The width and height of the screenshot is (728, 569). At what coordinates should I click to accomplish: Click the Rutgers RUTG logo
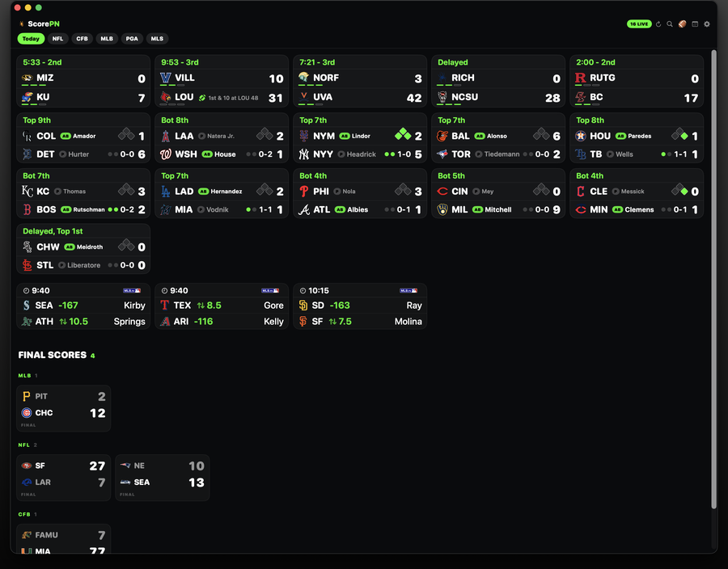(x=580, y=78)
